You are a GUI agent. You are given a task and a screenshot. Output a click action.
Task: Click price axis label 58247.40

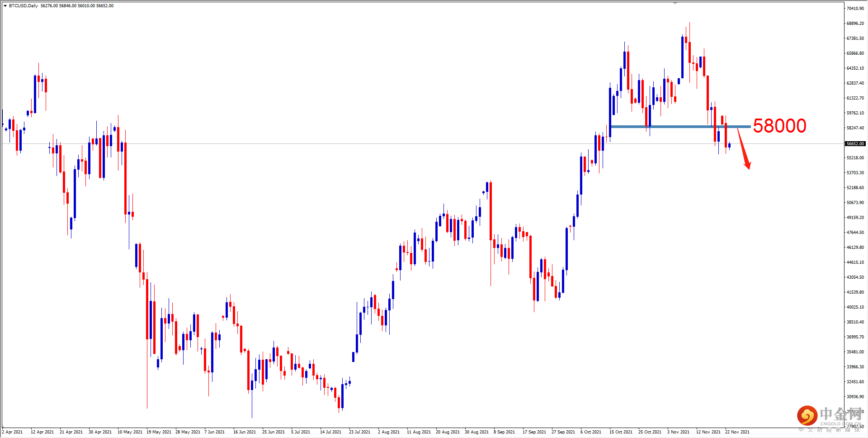(x=855, y=128)
